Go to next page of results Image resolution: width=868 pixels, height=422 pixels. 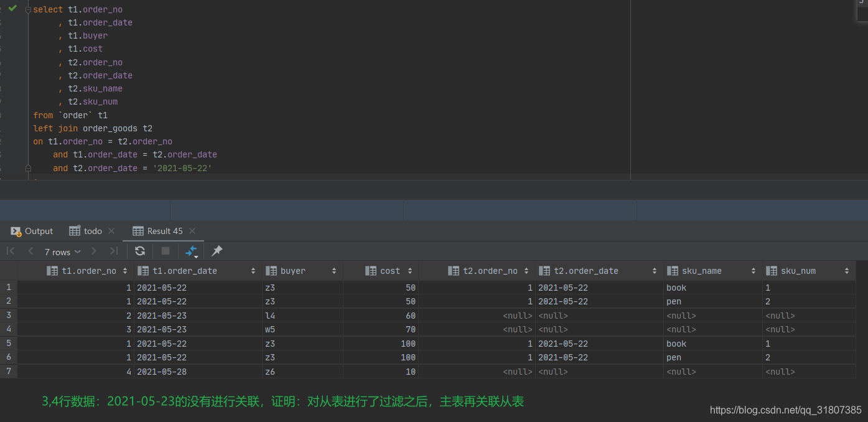coord(94,251)
